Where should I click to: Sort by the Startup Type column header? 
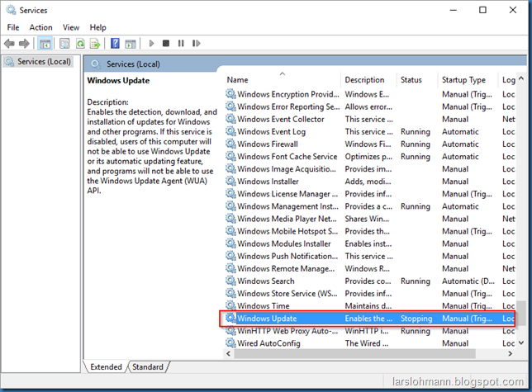point(468,79)
